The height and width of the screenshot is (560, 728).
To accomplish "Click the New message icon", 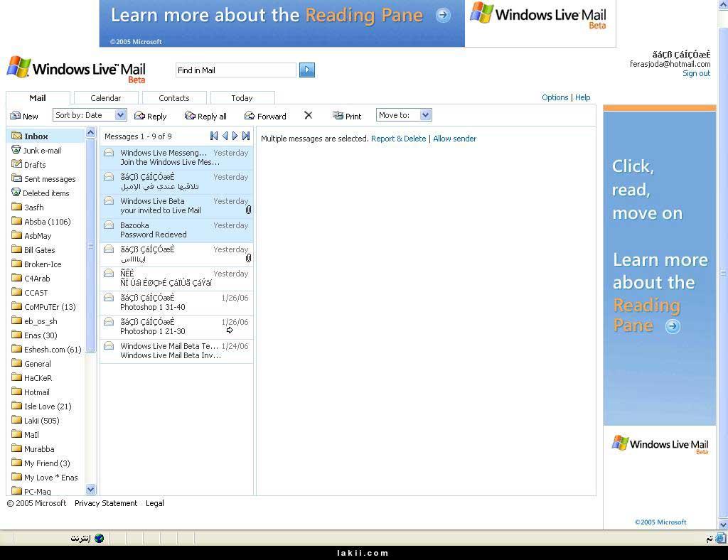I will tap(16, 116).
